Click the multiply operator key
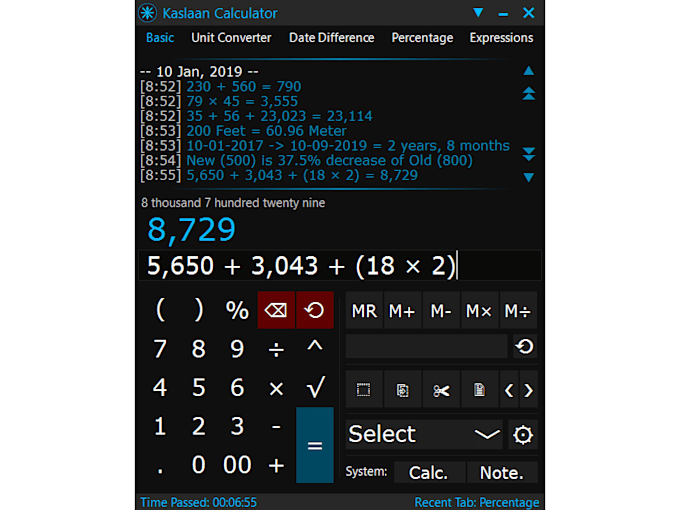Screen dimensions: 680x510 276,388
